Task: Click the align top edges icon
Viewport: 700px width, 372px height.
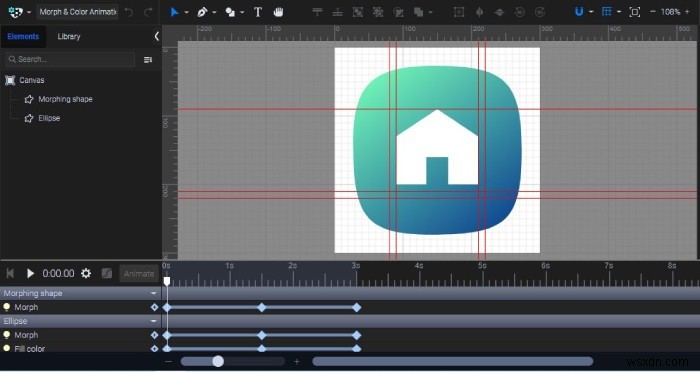Action: click(x=317, y=12)
